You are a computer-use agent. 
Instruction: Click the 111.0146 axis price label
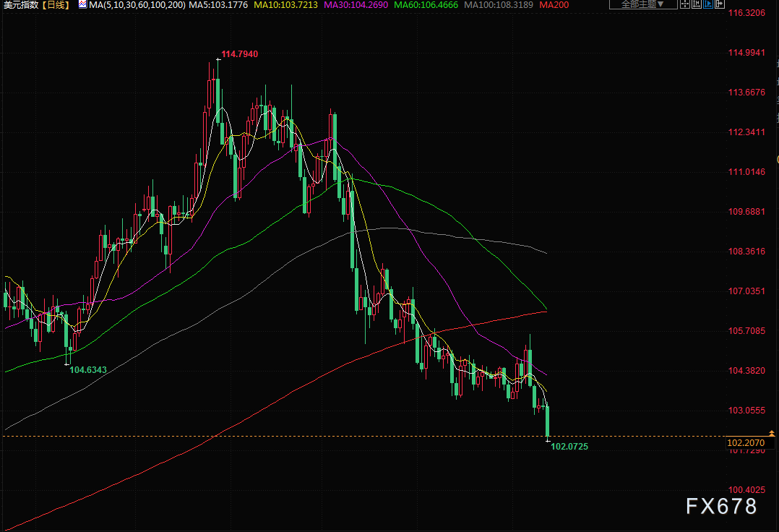click(x=746, y=172)
